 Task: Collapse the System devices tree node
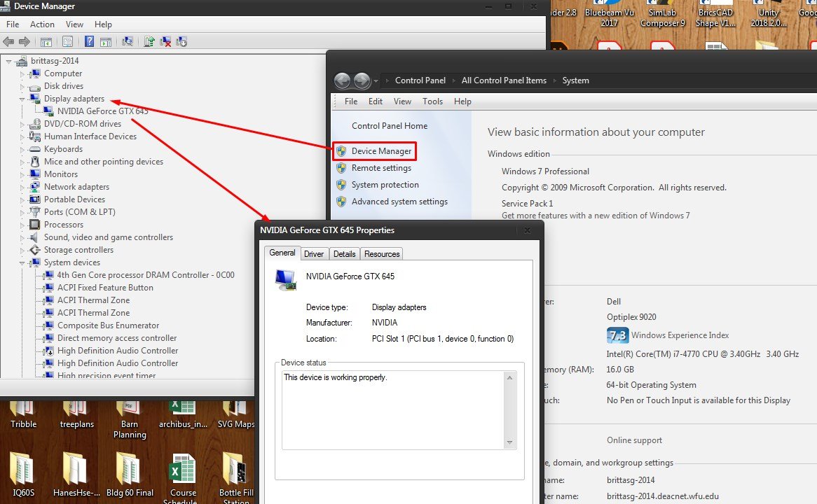22,263
